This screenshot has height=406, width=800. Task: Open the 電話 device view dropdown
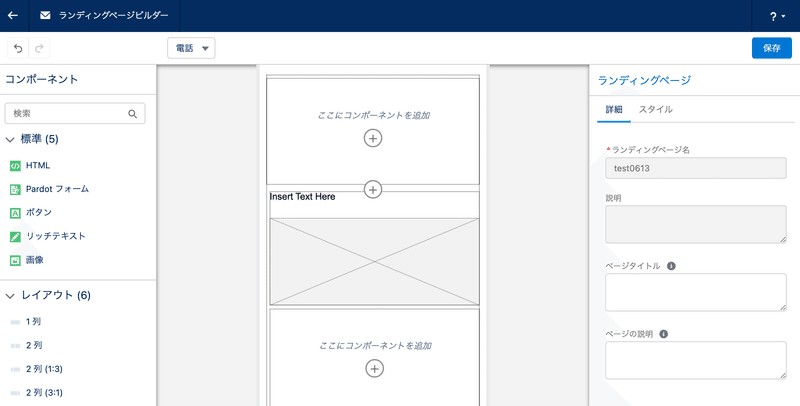click(x=191, y=48)
